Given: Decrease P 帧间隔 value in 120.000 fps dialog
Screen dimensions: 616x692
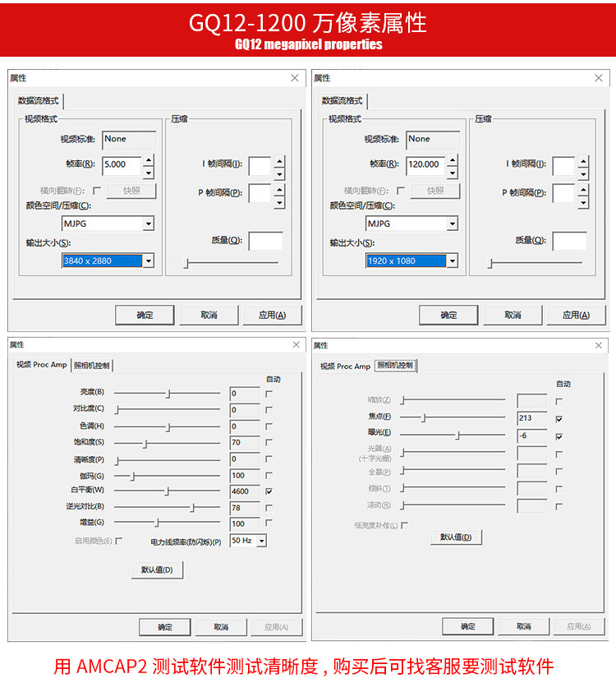Looking at the screenshot, I should tap(583, 202).
